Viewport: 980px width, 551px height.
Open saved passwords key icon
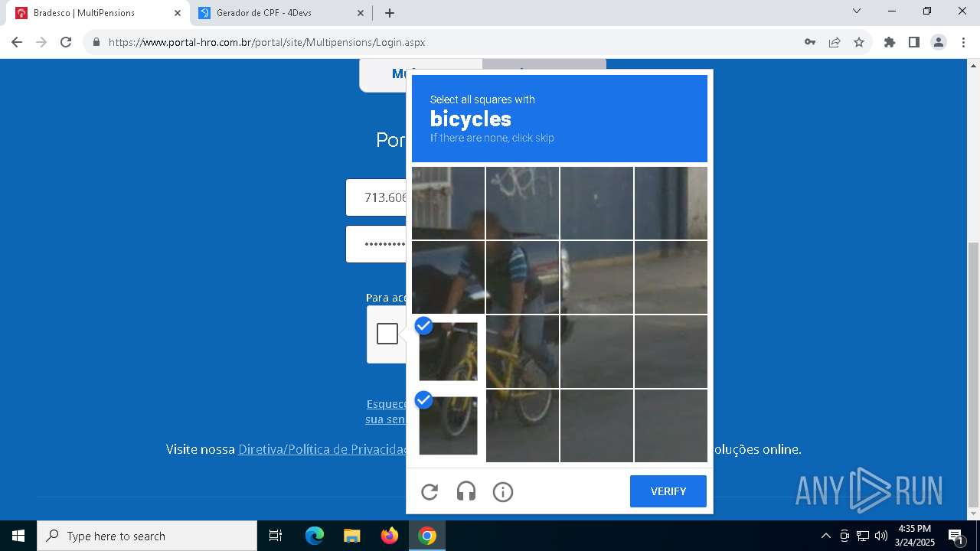click(x=810, y=42)
